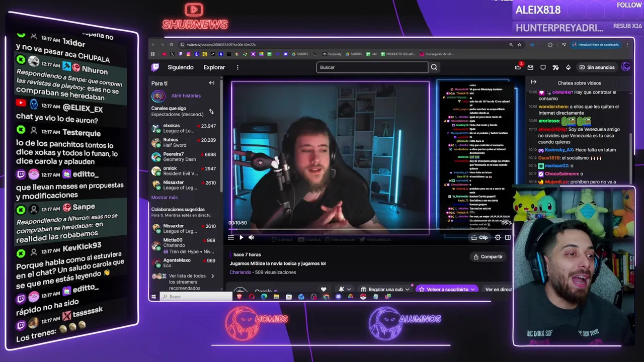The image size is (644, 362).
Task: Open PRODUCTO SELLAD... bookmark
Action: click(x=398, y=54)
